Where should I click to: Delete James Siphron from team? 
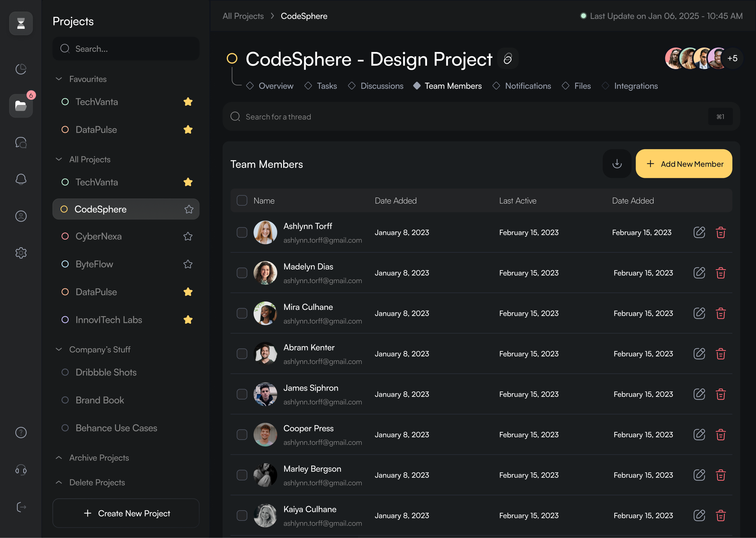pos(721,394)
